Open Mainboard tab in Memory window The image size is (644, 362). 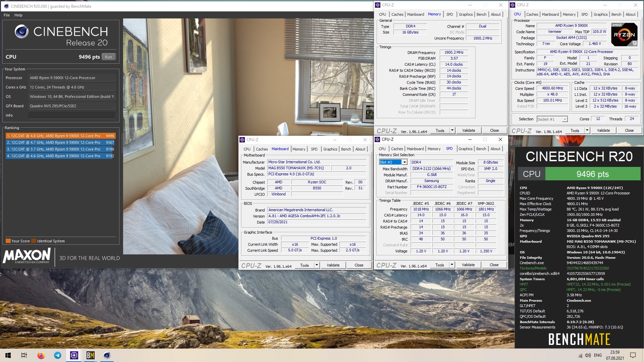click(415, 14)
